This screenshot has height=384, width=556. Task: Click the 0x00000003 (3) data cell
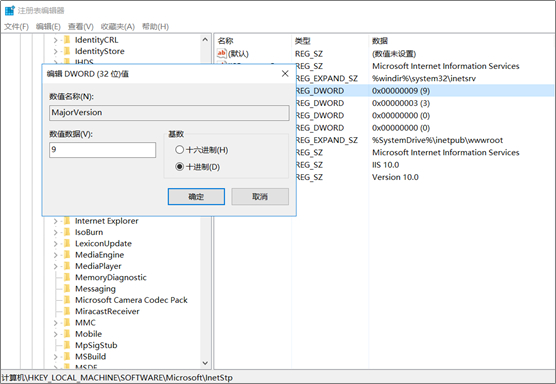pyautogui.click(x=401, y=103)
